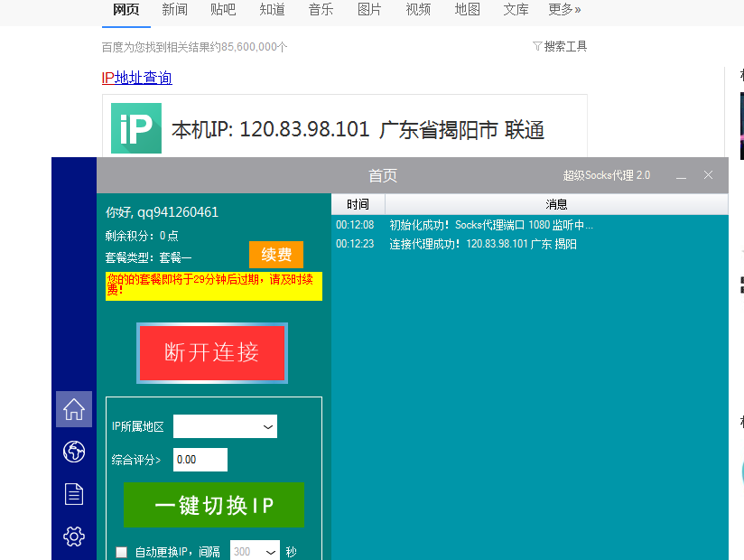Click the 剩余积分: 0点 text
Screen dimensions: 744x560
point(142,236)
